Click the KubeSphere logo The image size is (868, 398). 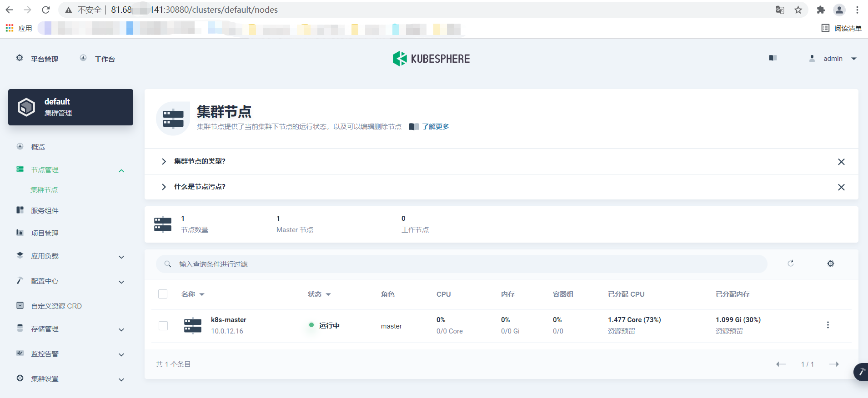click(x=431, y=59)
